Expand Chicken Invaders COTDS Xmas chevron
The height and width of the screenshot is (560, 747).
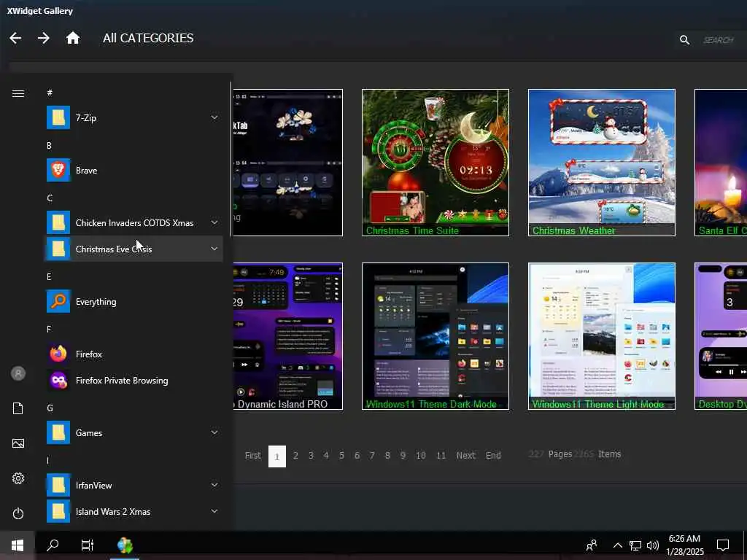click(x=214, y=223)
